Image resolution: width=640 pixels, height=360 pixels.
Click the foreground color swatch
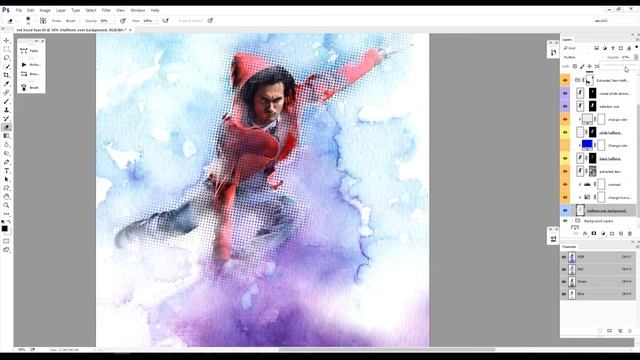[4, 229]
